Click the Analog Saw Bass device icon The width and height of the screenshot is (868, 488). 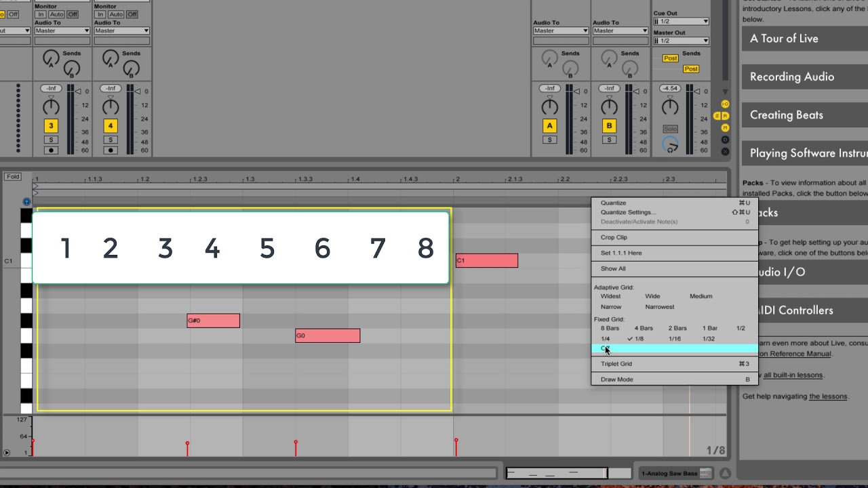(x=706, y=473)
